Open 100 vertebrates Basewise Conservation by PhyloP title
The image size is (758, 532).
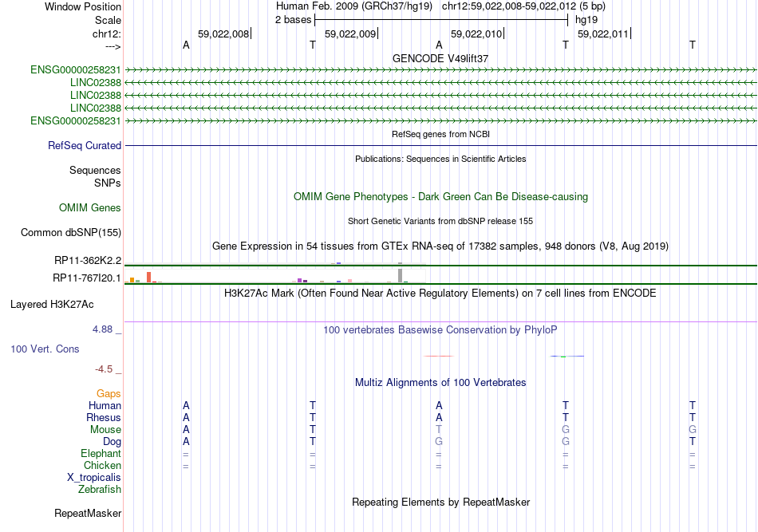[440, 329]
